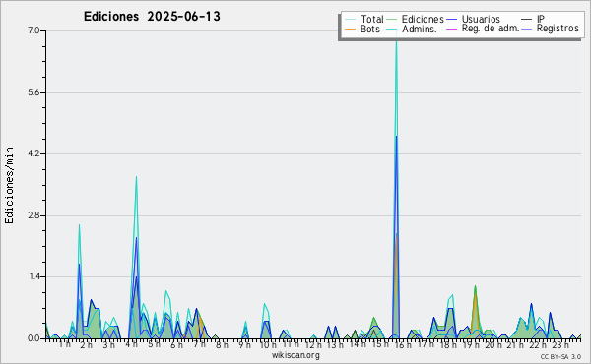Image resolution: width=591 pixels, height=364 pixels.
Task: Select the 'IP' legend entry
Action: click(x=541, y=19)
